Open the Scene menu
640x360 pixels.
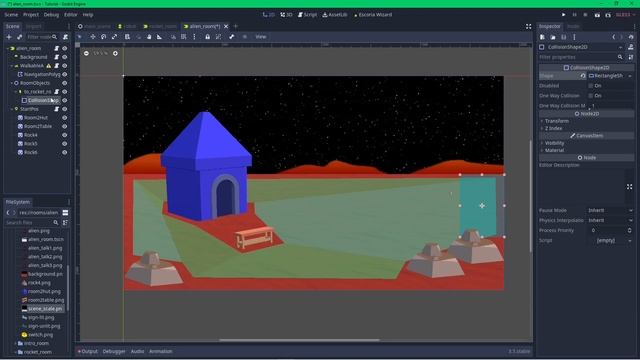click(11, 15)
